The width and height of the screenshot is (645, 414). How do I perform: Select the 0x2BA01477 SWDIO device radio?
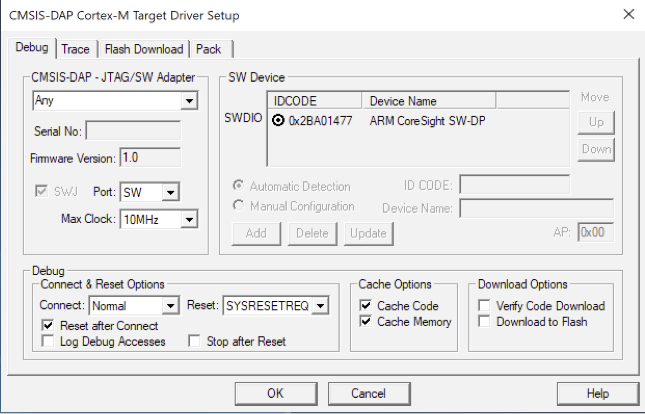(x=278, y=121)
